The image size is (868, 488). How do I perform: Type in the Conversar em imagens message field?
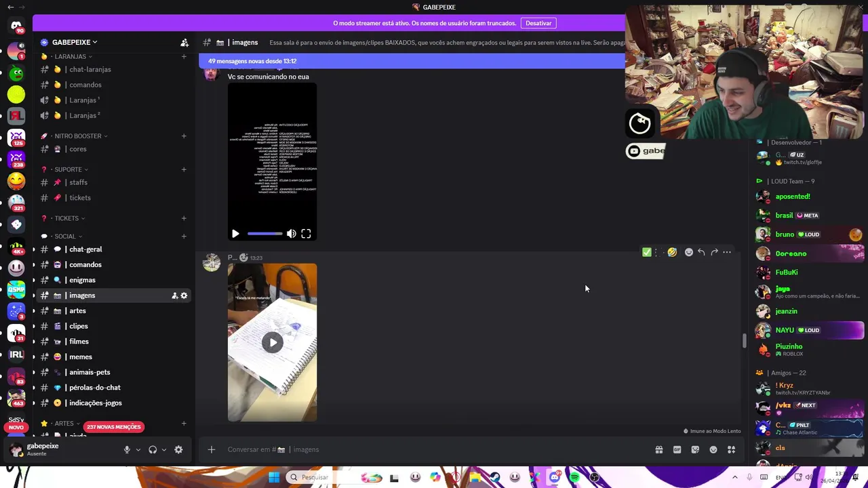coord(434,449)
